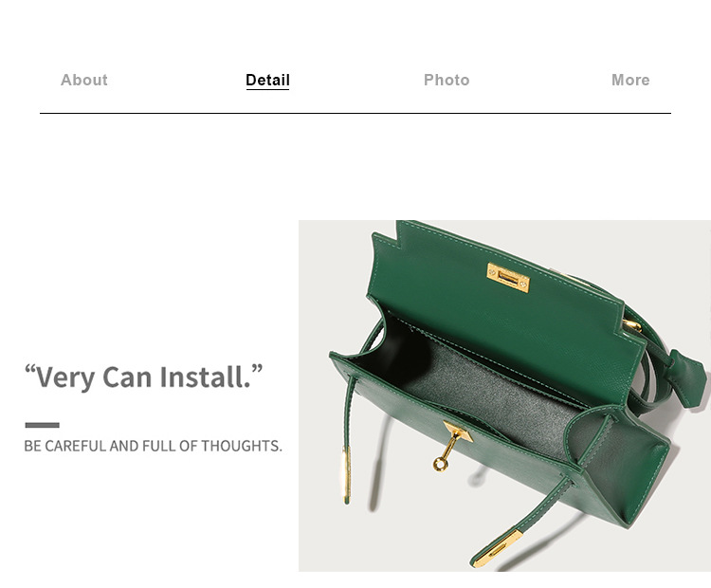Screen dimensions: 711x588
Task: Click the gold ring hardware near the right strap
Action: [632, 325]
